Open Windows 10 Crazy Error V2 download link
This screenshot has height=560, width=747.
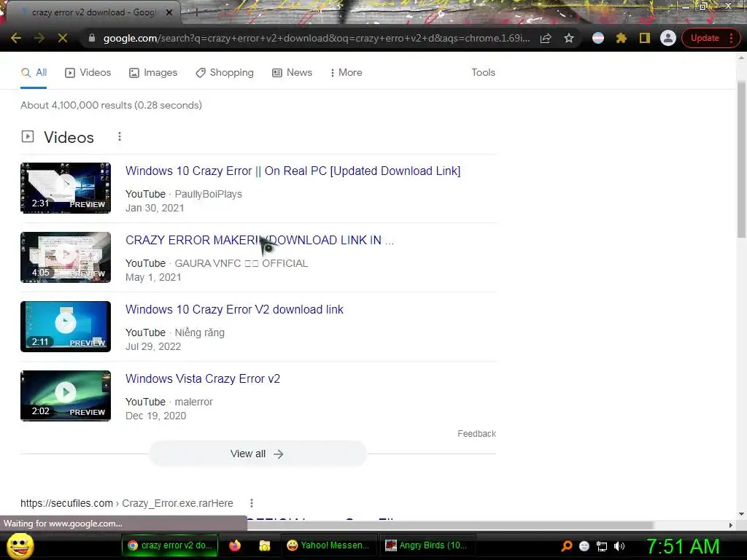pos(234,309)
